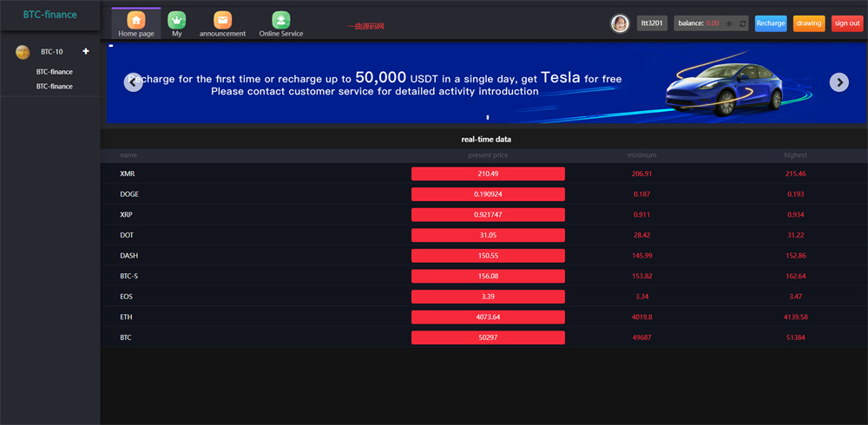Screen dimensions: 868x425
Task: Click the BTC-10 gold coin icon
Action: [23, 52]
